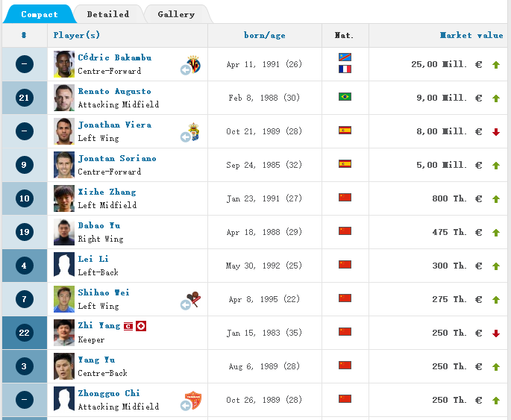Click red downward arrow in Jonathan Viera row
Viewport: 511px width, 420px height.
[x=496, y=132]
